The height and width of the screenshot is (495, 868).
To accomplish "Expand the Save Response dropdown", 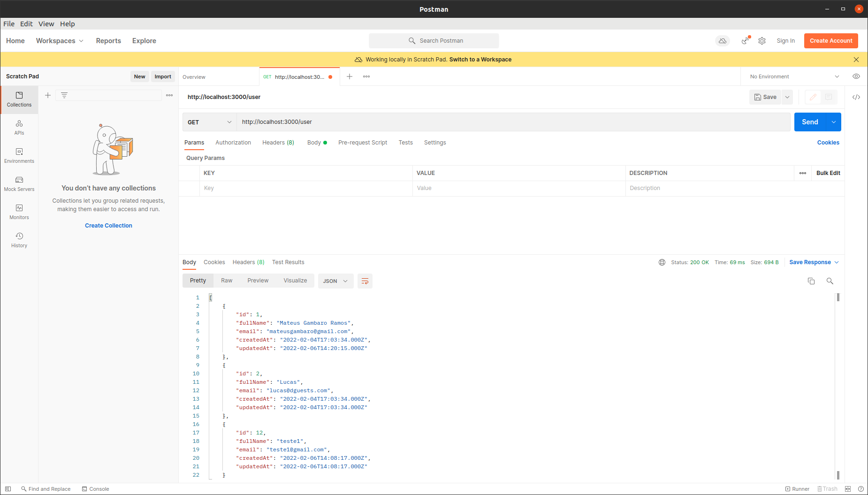I will 837,262.
